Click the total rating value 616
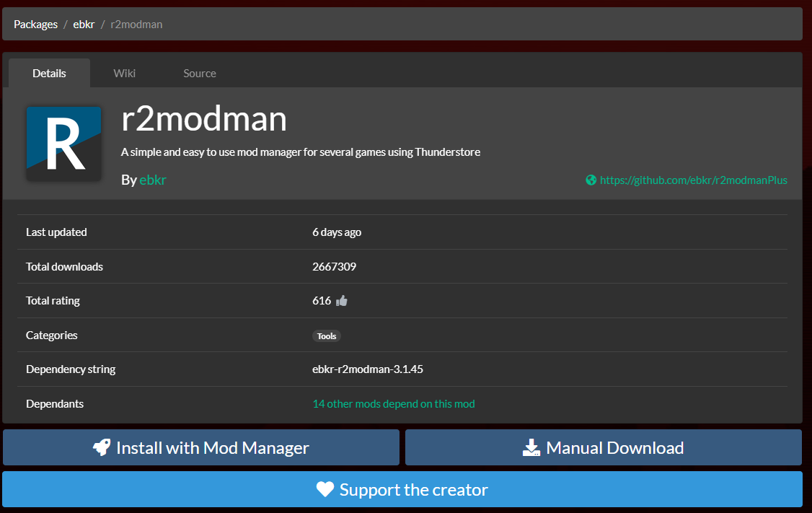The height and width of the screenshot is (513, 812). coord(322,301)
